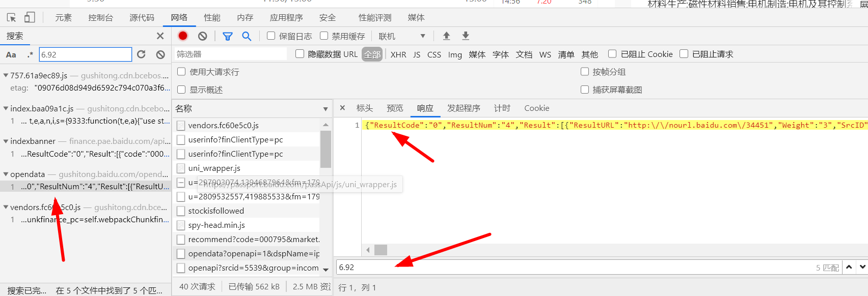Image resolution: width=868 pixels, height=296 pixels.
Task: Select the stockisfollowed request row
Action: tap(246, 211)
